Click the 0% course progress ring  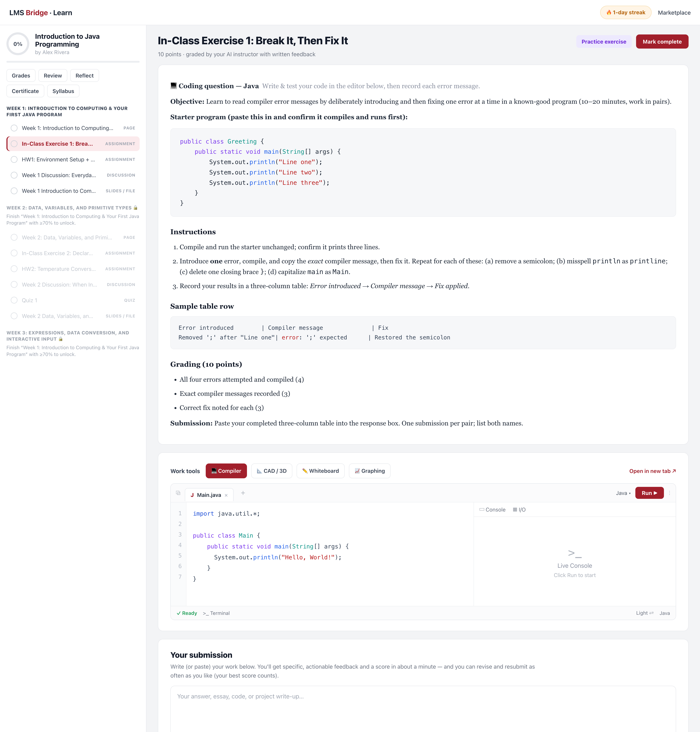(x=18, y=44)
